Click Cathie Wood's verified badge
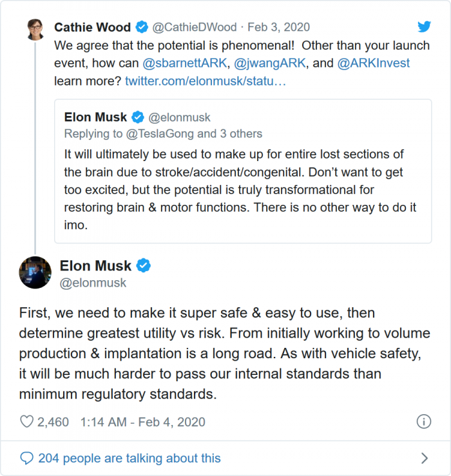The height and width of the screenshot is (476, 451). [142, 27]
